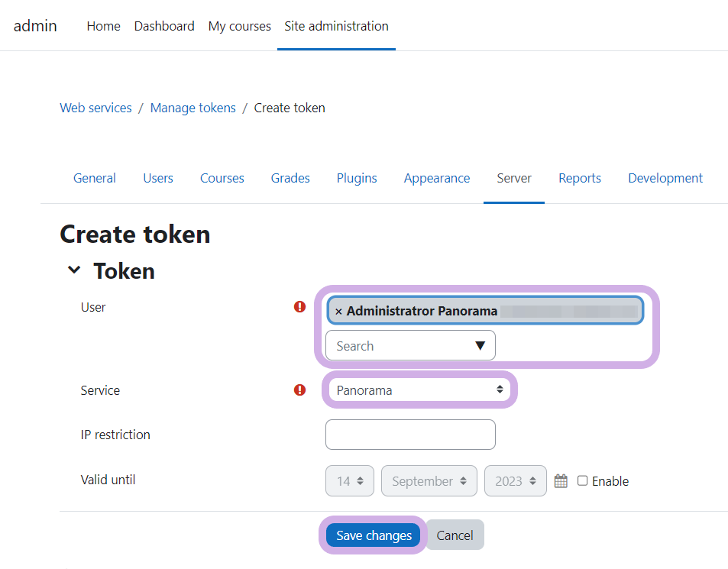Go to Dashboard in top navigation
This screenshot has width=728, height=569.
pyautogui.click(x=164, y=26)
